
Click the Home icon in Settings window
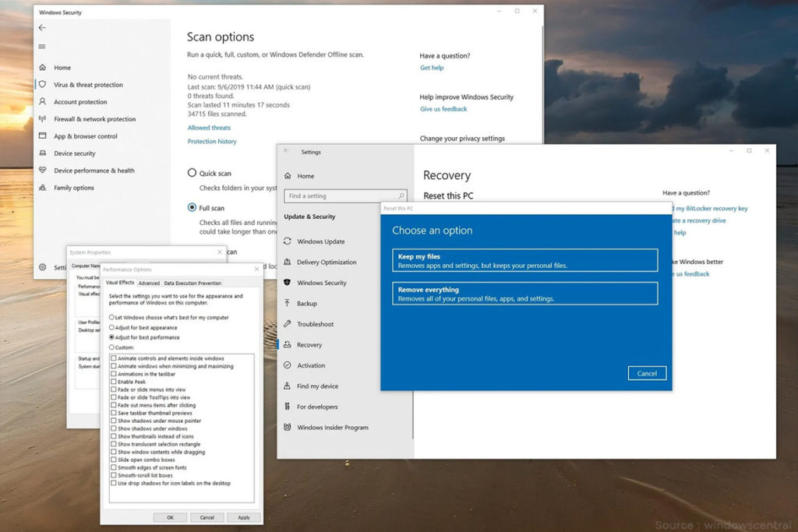[x=288, y=175]
